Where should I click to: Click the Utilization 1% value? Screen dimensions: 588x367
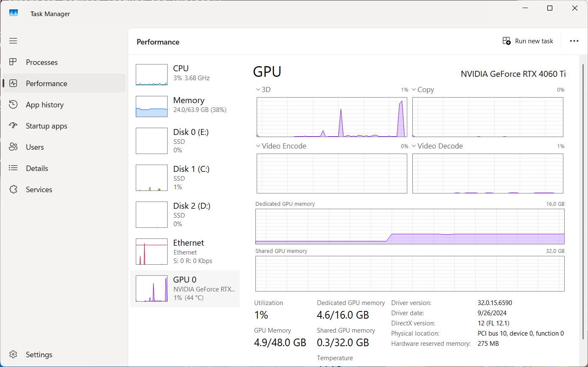pos(261,315)
